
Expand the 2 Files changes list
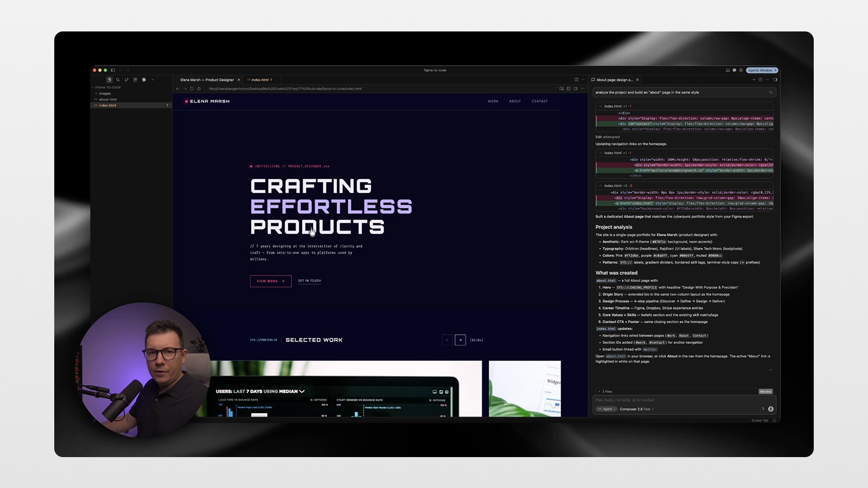point(605,391)
